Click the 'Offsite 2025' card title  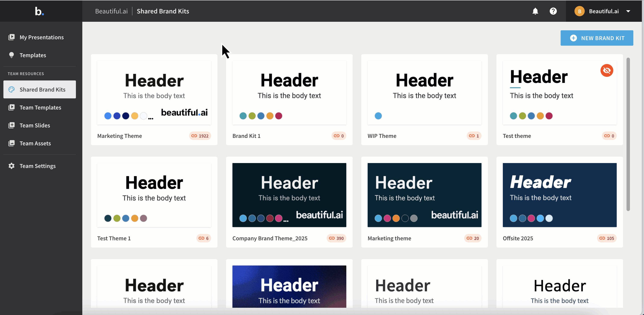[x=518, y=238]
